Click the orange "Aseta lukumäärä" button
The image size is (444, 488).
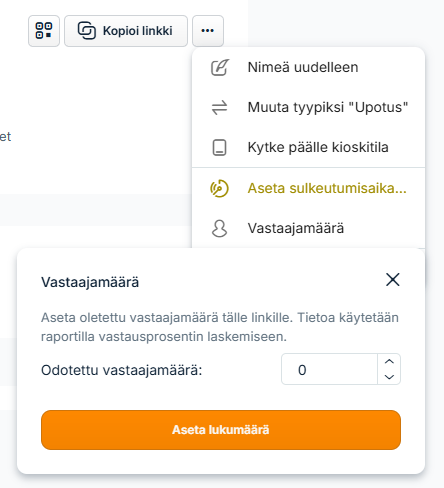[x=221, y=430]
